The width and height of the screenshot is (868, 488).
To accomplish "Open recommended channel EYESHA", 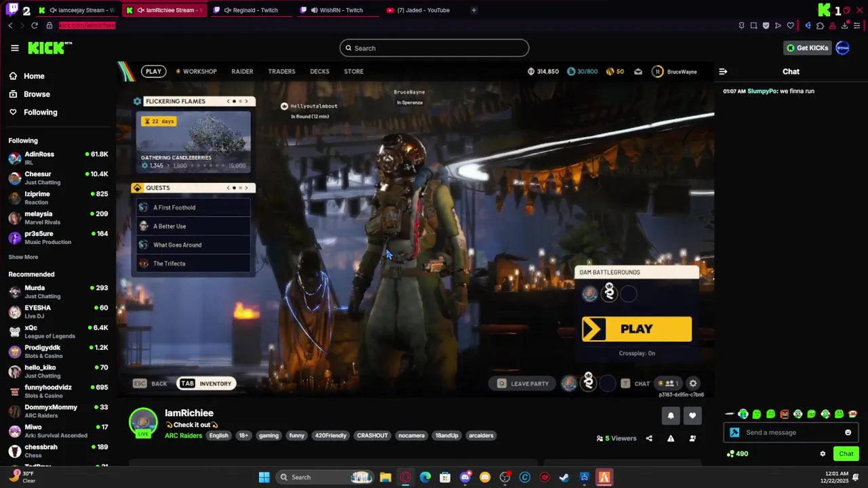I will [58, 311].
